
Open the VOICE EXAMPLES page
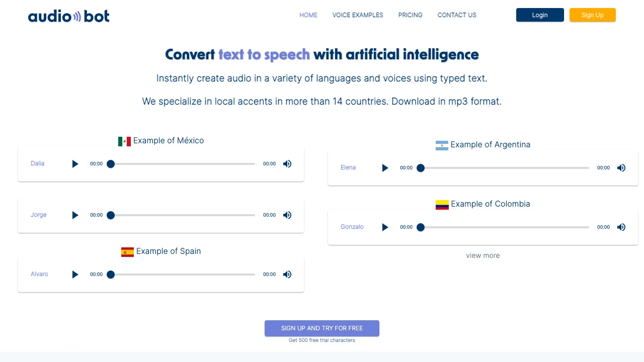click(358, 15)
